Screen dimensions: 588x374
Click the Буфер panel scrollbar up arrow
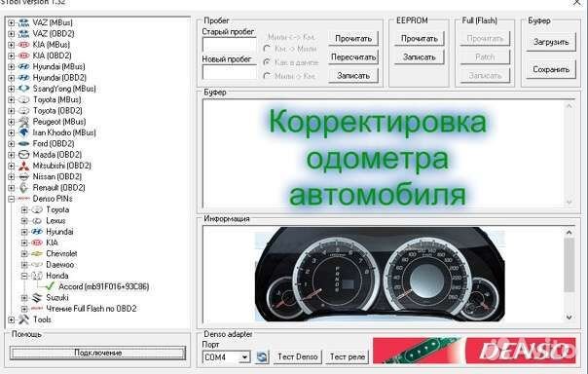coord(569,106)
